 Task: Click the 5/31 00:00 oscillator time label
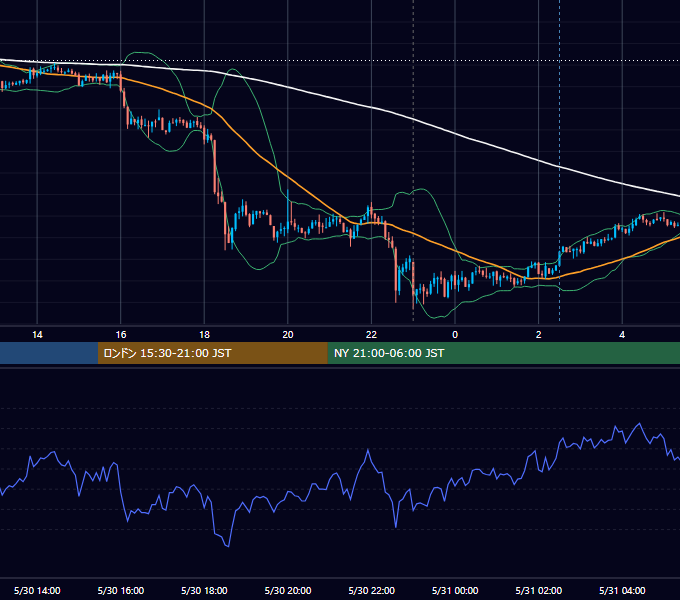pos(455,590)
